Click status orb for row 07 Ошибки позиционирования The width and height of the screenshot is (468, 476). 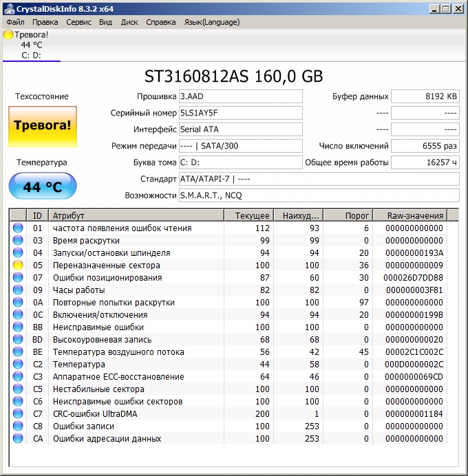[x=18, y=277]
